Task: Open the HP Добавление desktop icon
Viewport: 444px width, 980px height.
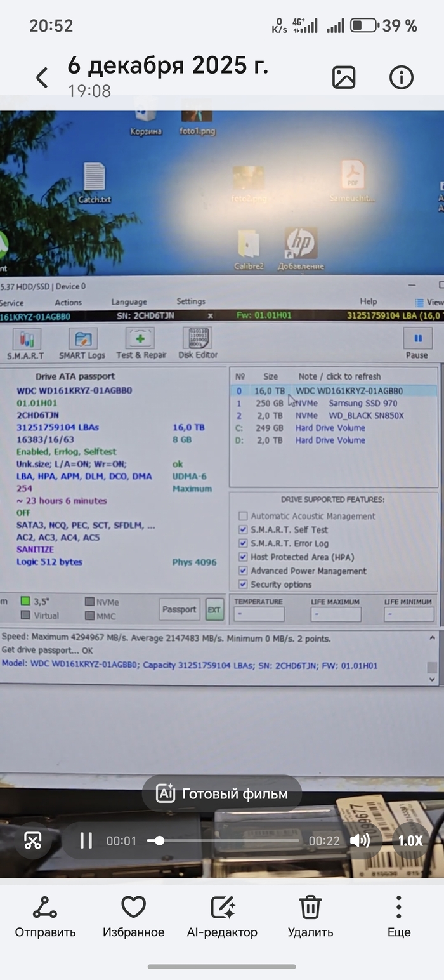Action: (x=301, y=249)
